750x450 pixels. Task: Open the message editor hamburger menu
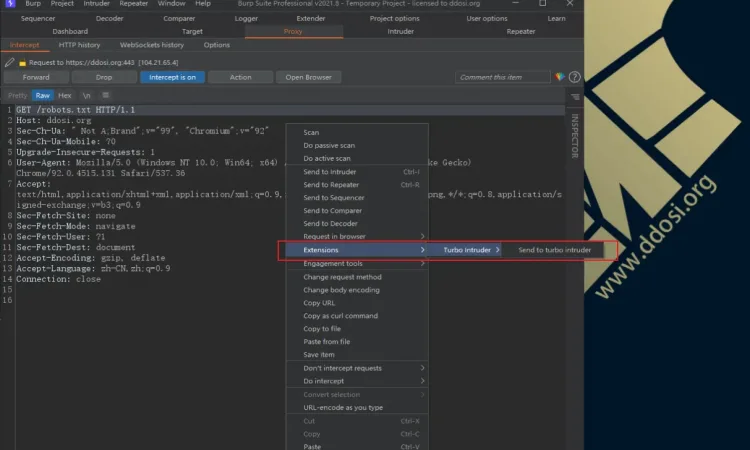tap(106, 95)
